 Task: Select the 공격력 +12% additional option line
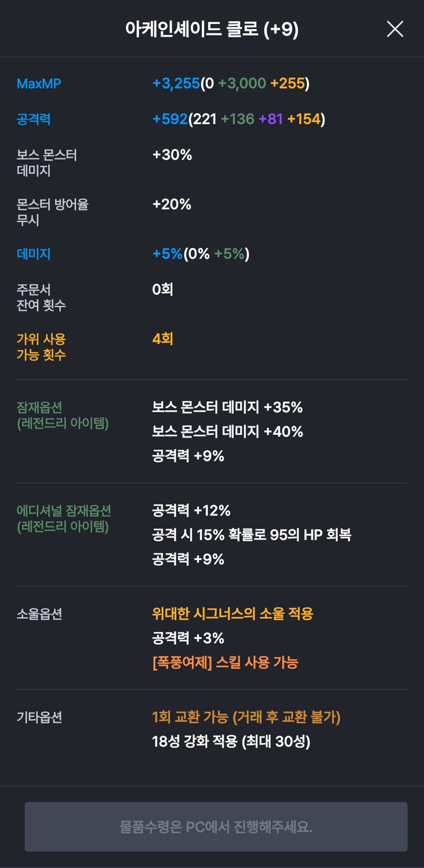pos(191,511)
